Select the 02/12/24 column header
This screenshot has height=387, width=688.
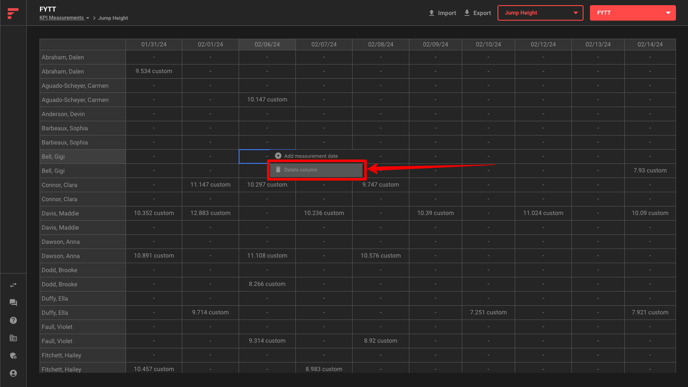[x=543, y=44]
